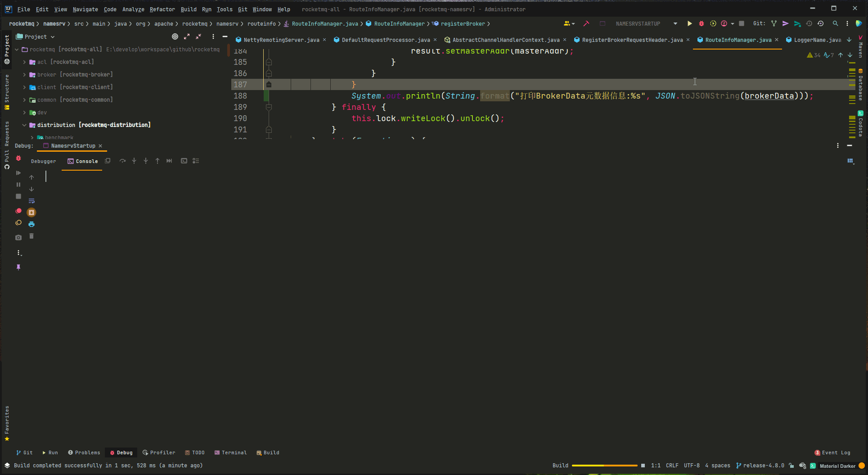
Task: Switch to NettyRemotingServer.java tab
Action: click(281, 40)
